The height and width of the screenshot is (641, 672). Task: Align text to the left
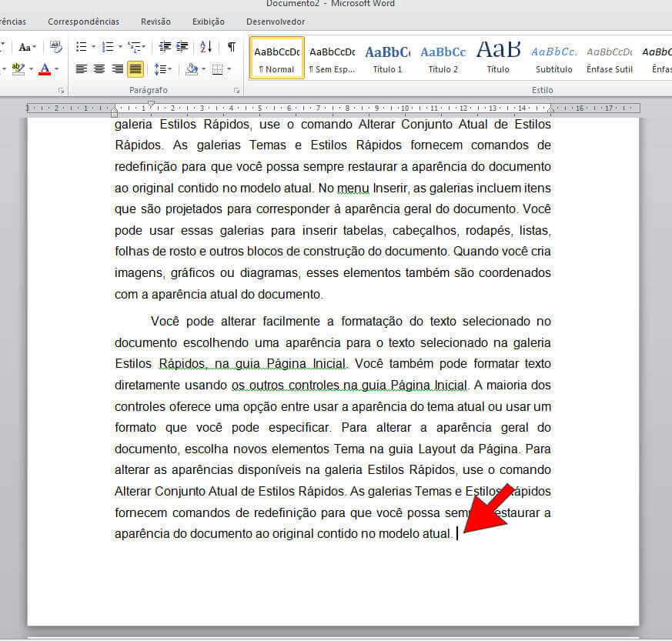(82, 69)
